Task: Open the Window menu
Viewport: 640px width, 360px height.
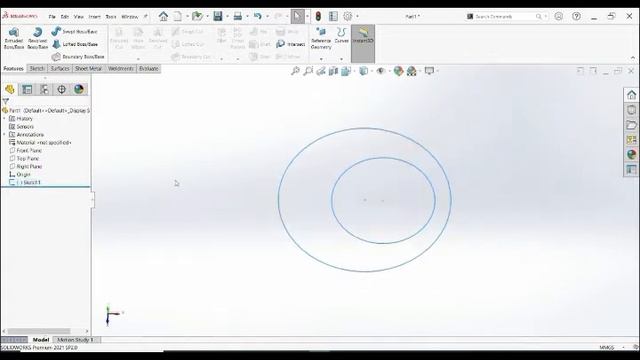Action: tap(129, 17)
